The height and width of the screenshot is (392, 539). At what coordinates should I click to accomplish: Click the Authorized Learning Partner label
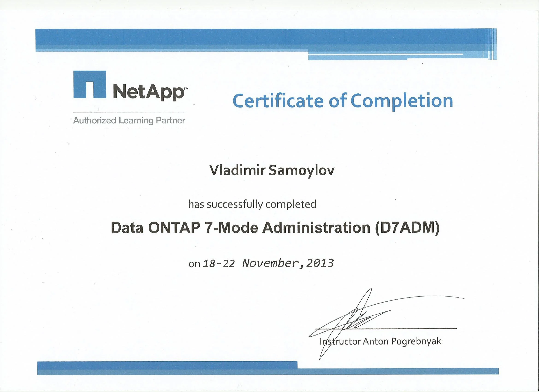click(129, 121)
